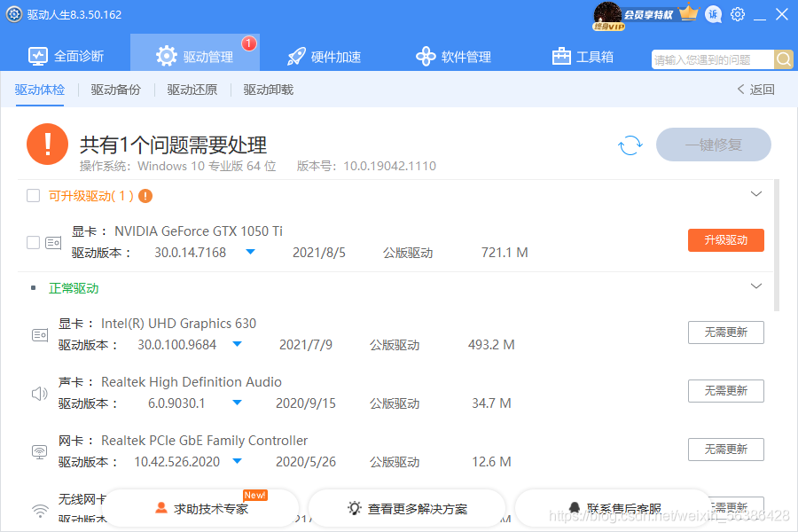This screenshot has width=798, height=532.
Task: Click 驱动管理 gear icon
Action: pyautogui.click(x=167, y=56)
